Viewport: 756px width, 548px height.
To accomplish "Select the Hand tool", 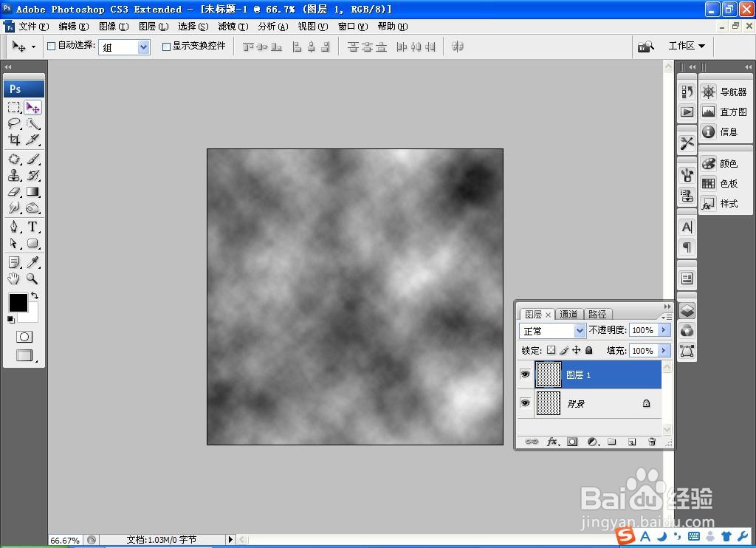I will pos(14,278).
